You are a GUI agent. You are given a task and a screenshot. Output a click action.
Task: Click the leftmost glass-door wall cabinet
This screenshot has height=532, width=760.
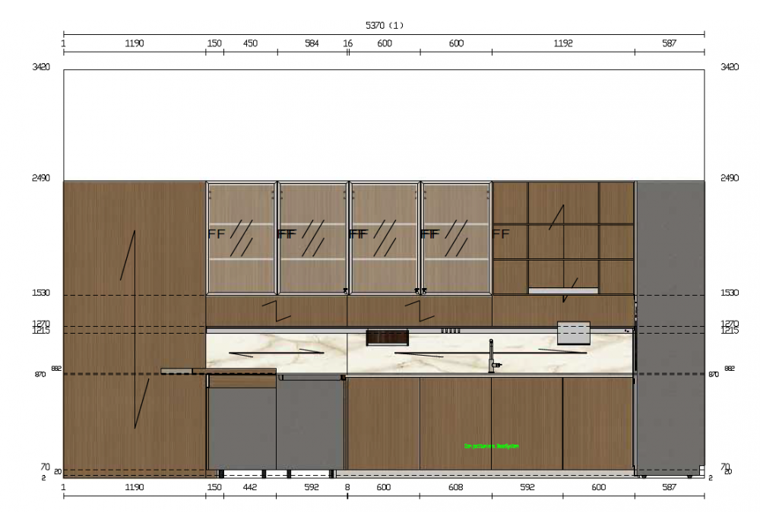click(x=241, y=238)
